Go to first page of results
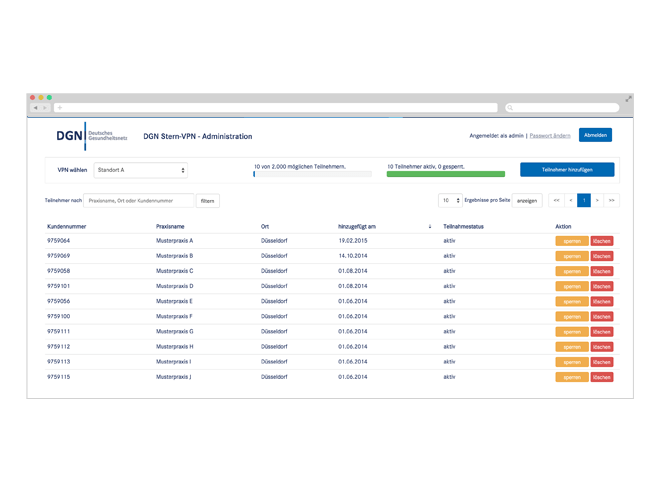660x500 pixels. (556, 200)
